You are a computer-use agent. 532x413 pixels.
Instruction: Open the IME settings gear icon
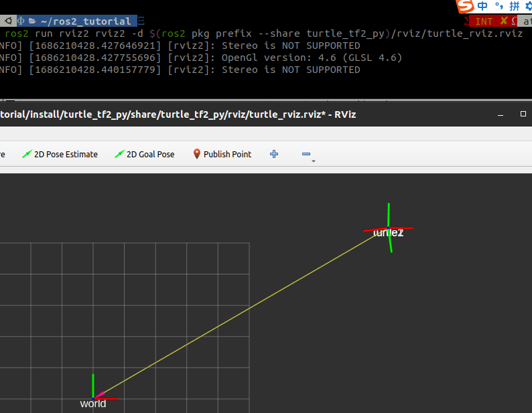pos(528,6)
